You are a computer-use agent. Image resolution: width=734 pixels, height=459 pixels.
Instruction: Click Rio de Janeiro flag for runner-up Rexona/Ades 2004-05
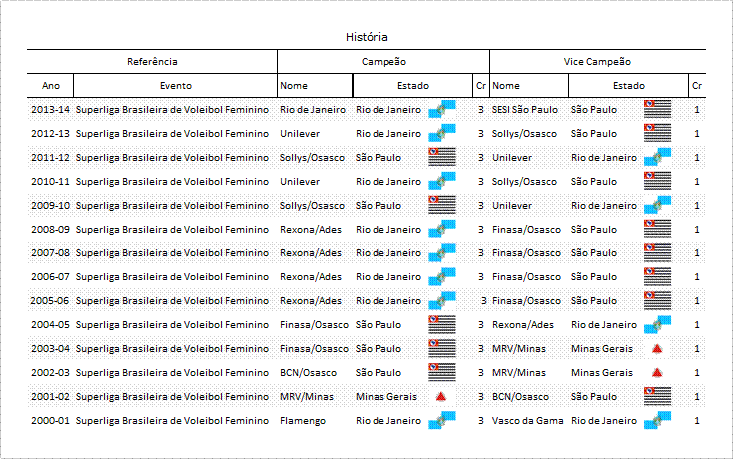(x=657, y=324)
